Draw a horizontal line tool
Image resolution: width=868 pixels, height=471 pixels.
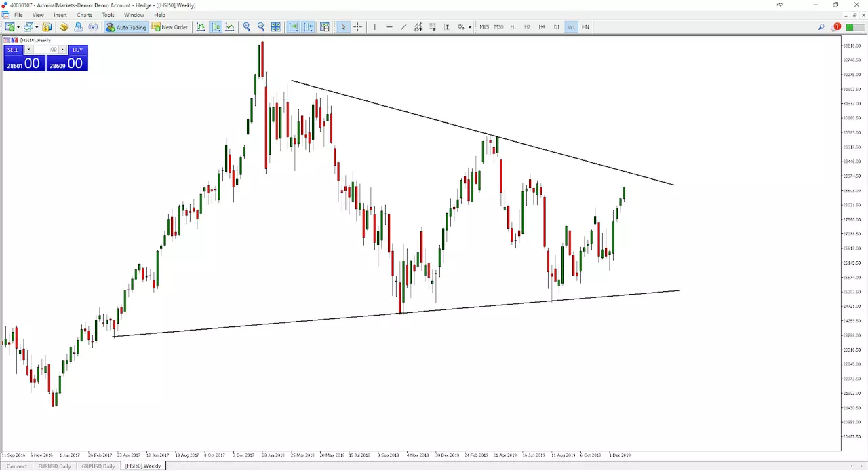(x=389, y=27)
